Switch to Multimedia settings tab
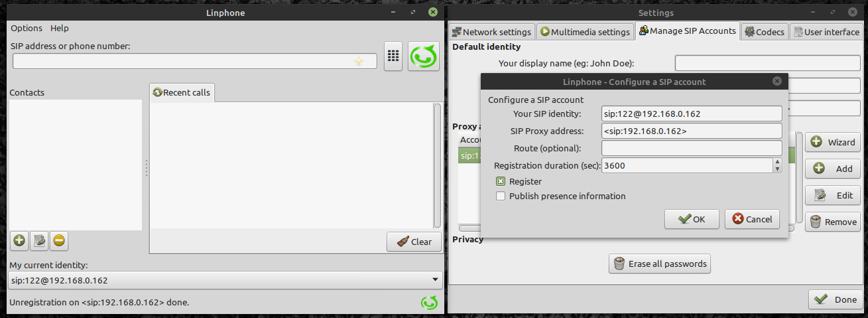Image resolution: width=868 pixels, height=318 pixels. [x=584, y=32]
